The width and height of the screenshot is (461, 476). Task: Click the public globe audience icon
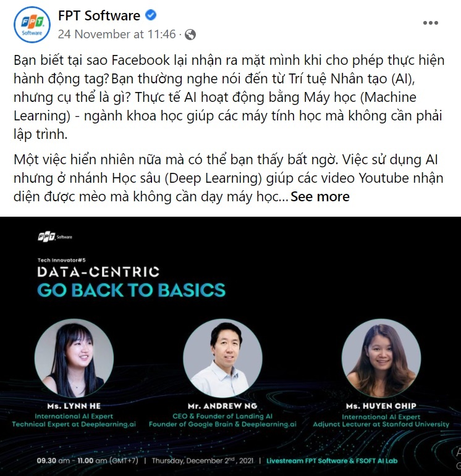pos(190,35)
